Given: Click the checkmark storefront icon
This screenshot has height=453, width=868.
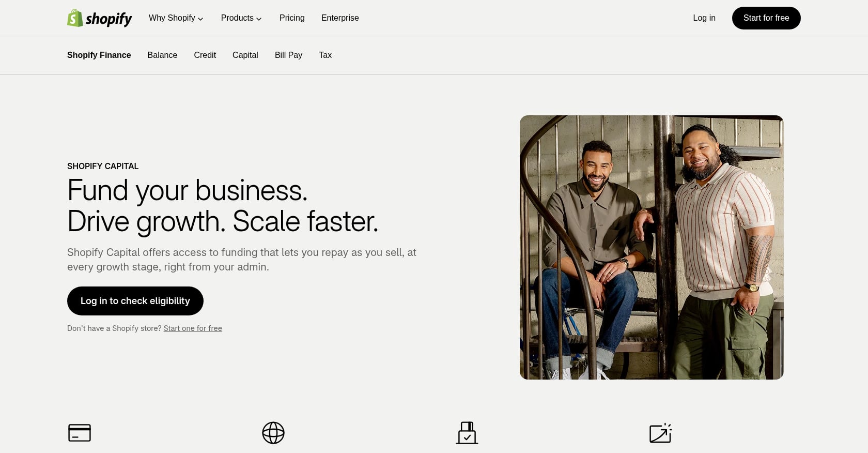Looking at the screenshot, I should click(x=467, y=433).
